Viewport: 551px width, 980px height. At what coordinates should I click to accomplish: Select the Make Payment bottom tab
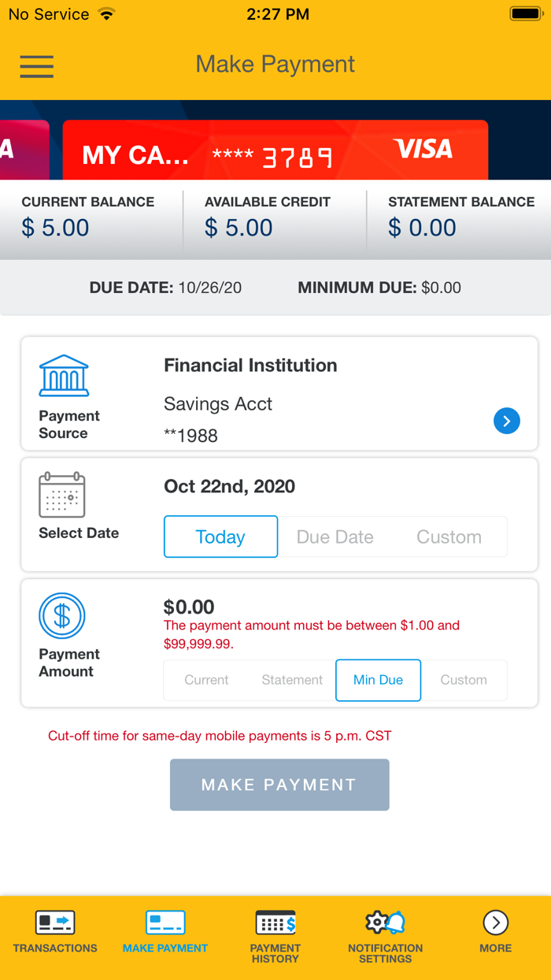165,933
